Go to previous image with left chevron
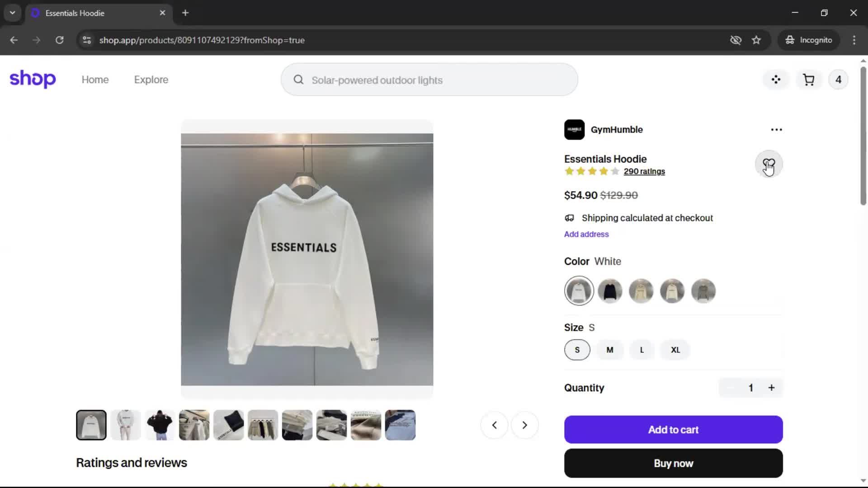Viewport: 868px width, 488px height. point(494,425)
